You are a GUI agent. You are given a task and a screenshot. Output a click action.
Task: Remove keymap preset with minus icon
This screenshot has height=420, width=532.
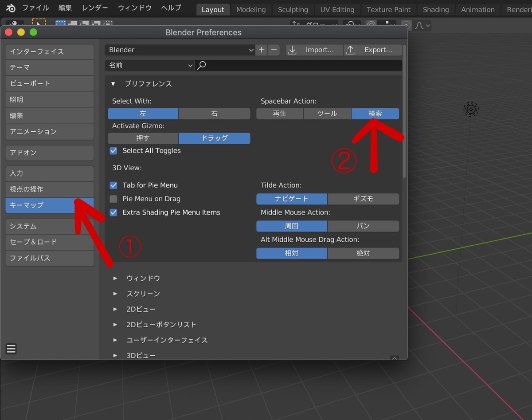click(x=274, y=50)
